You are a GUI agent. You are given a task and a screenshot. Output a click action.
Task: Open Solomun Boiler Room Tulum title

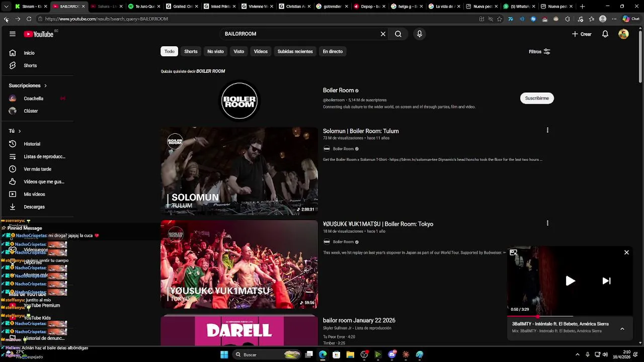[x=361, y=131]
